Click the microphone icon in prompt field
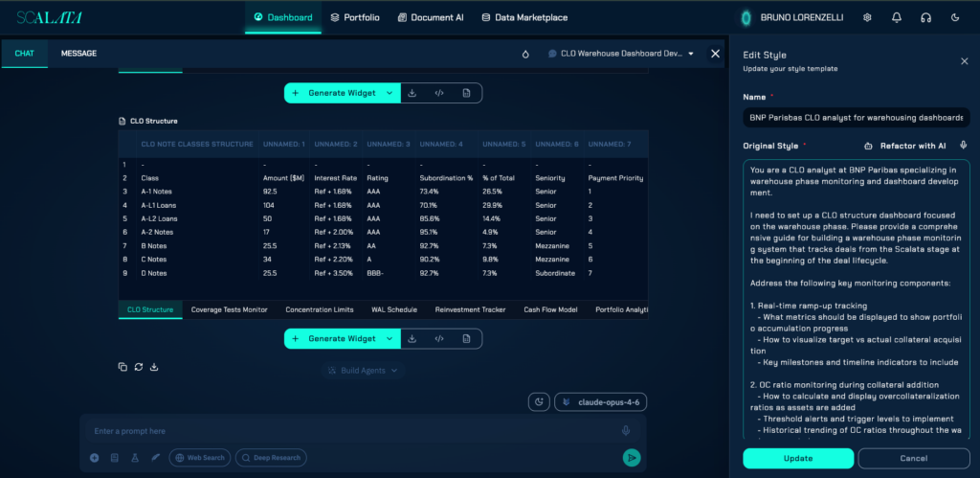980x478 pixels. [626, 431]
